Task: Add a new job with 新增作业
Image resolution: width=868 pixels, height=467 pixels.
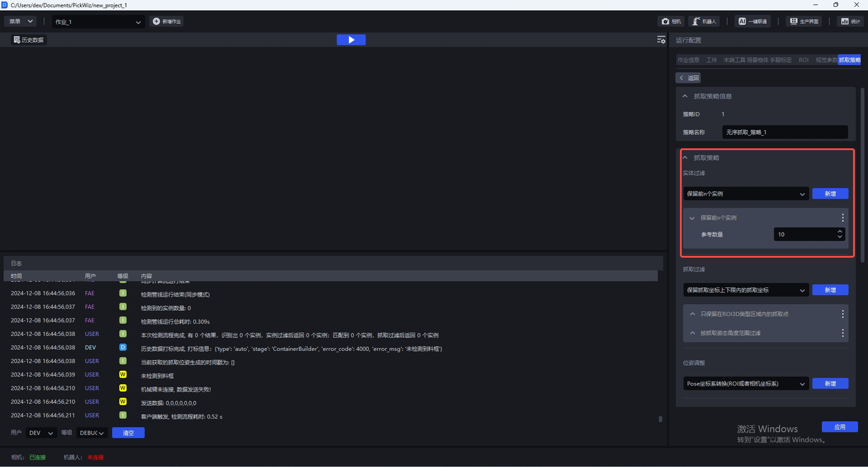Action: click(167, 22)
